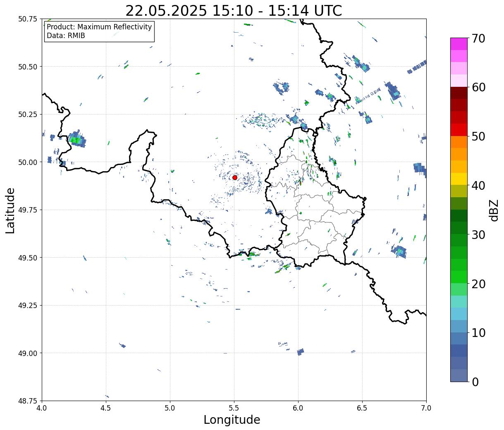504x430 pixels.
Task: Click the 50 value on the colorbar
Action: [x=478, y=136]
